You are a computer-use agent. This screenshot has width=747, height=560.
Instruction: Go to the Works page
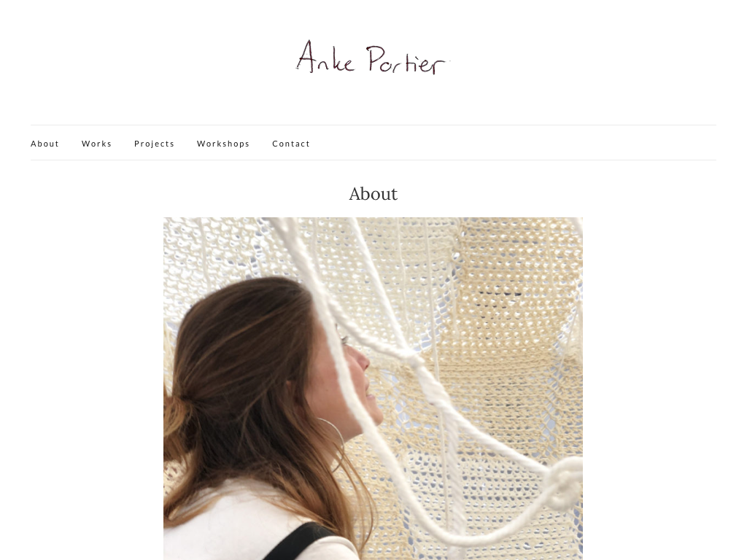[x=97, y=144]
